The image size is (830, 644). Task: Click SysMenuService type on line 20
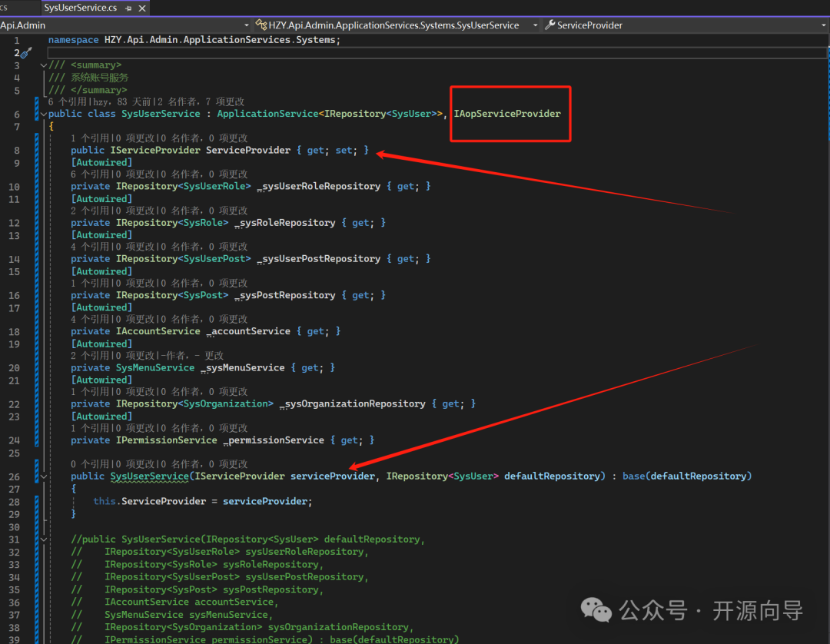[155, 368]
